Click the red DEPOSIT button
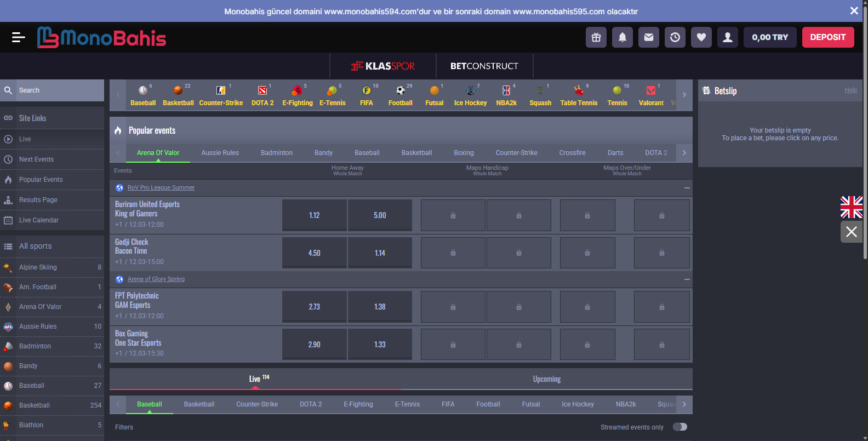This screenshot has height=441, width=868. (x=827, y=37)
